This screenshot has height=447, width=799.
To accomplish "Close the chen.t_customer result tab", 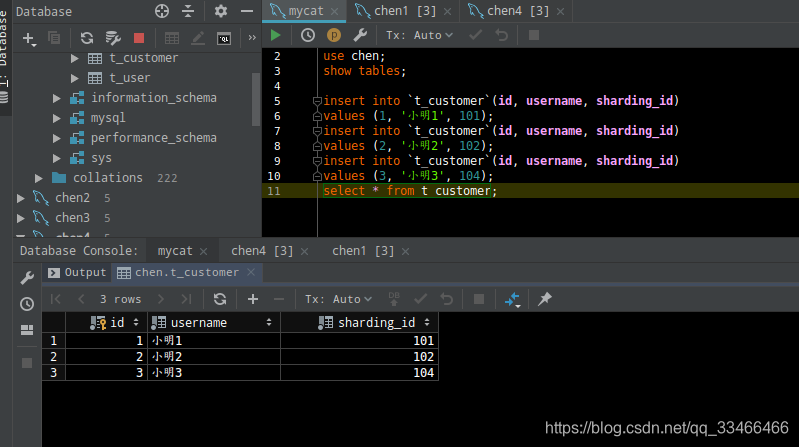I will coord(251,273).
